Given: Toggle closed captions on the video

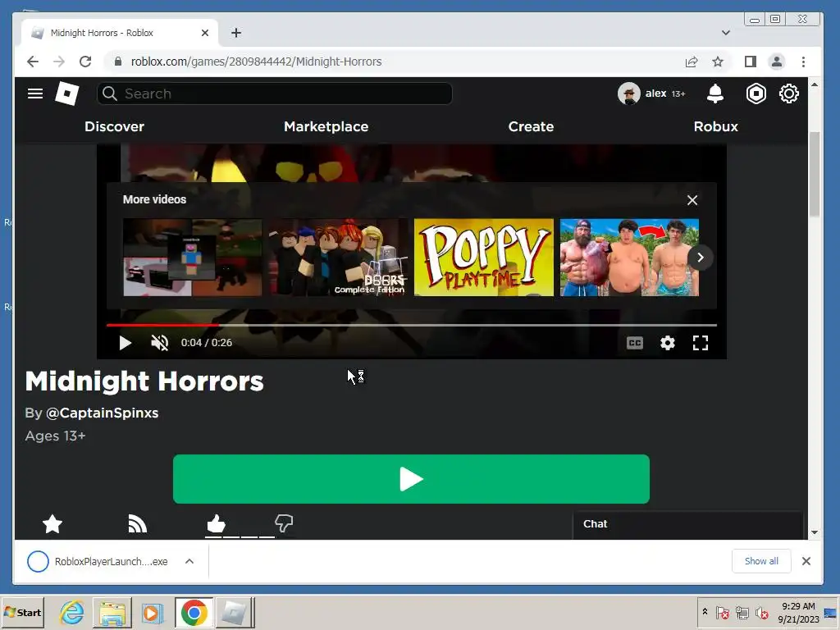Looking at the screenshot, I should coord(635,343).
